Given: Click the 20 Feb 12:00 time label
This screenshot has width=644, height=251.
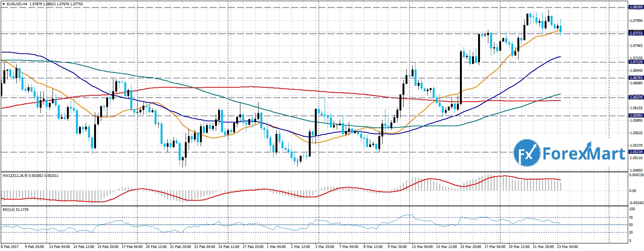Looking at the screenshot, I should [x=157, y=247].
